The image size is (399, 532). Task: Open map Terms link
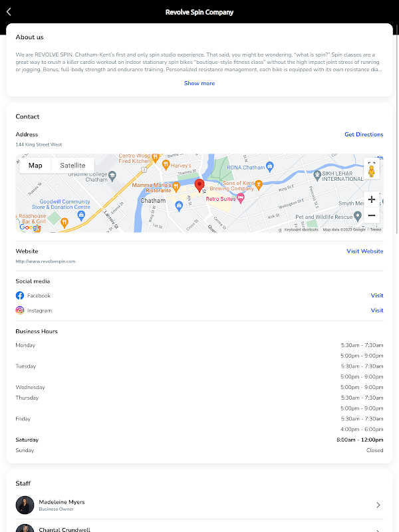[376, 229]
